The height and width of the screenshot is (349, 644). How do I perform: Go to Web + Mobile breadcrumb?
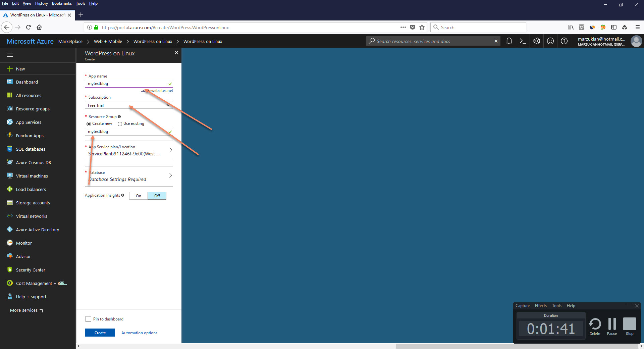pos(108,41)
